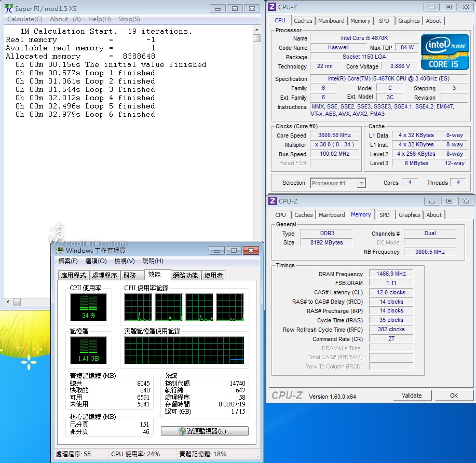Click the Super PI application icon in title bar
Screen dimensions: 476x463
click(8, 8)
